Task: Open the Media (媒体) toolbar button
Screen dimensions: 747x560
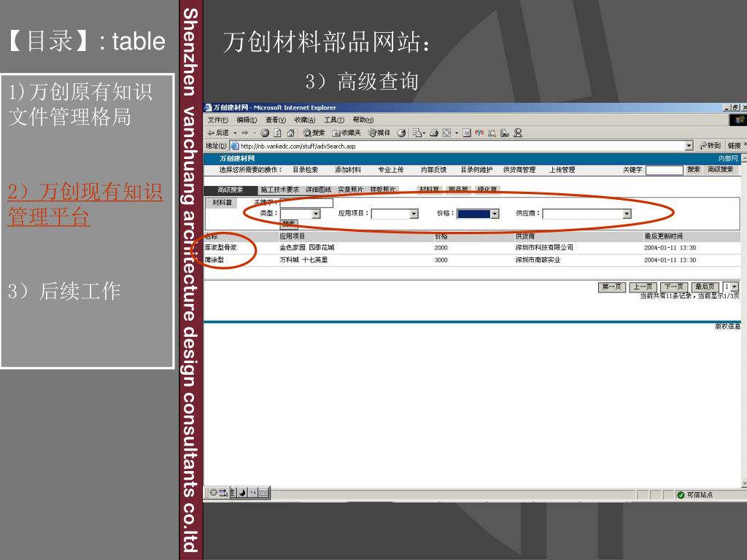Action: click(379, 133)
